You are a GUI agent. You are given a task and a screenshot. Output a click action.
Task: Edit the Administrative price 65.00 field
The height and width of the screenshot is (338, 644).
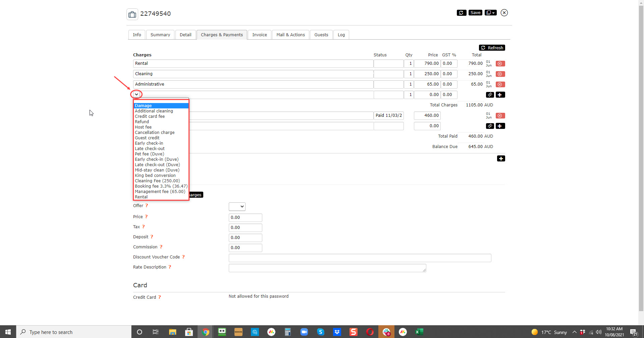pos(427,85)
